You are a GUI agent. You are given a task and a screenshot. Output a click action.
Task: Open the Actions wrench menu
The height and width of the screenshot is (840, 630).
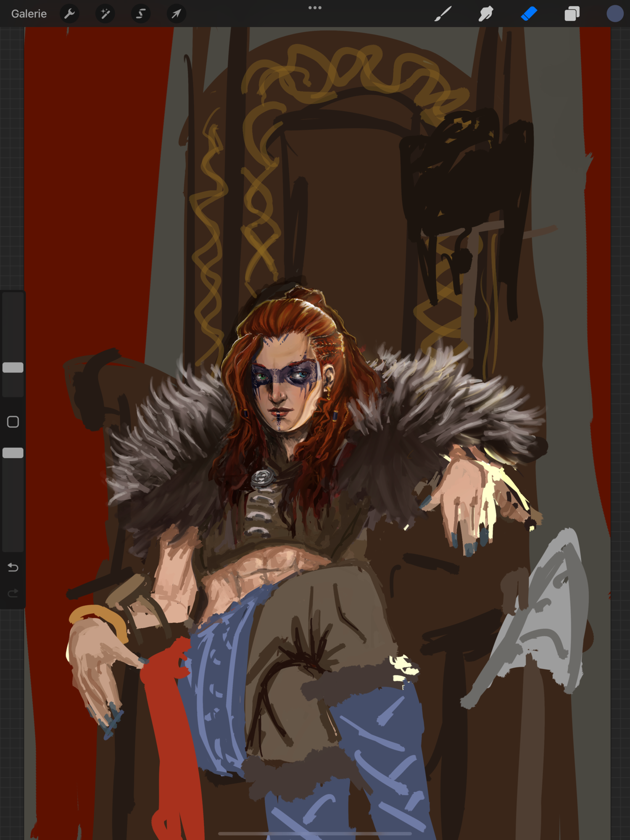70,14
